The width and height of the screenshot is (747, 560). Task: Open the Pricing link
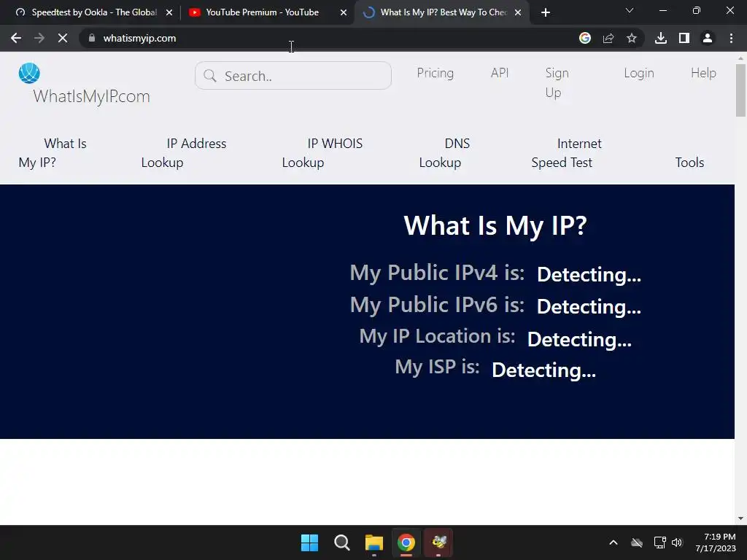tap(436, 73)
